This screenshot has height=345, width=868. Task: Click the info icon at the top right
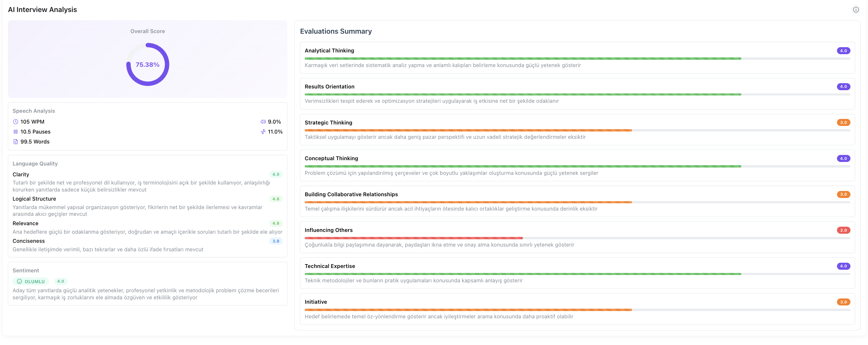pyautogui.click(x=856, y=9)
